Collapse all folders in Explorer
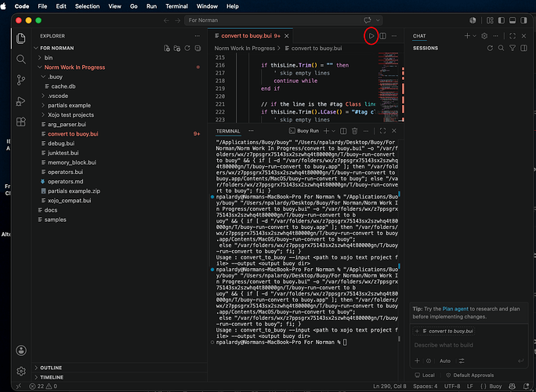 (197, 49)
